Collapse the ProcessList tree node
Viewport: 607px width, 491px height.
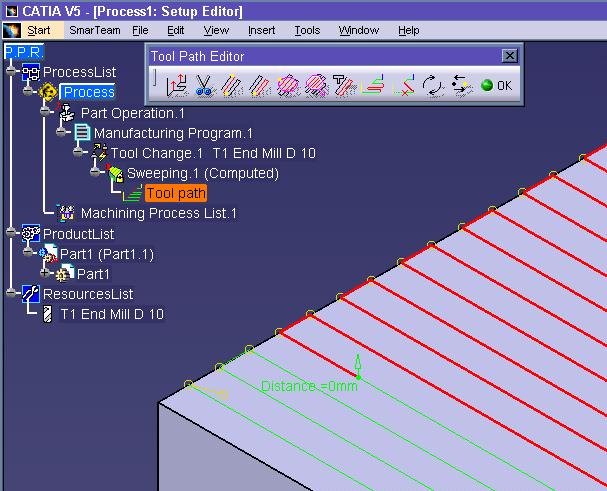(11, 71)
